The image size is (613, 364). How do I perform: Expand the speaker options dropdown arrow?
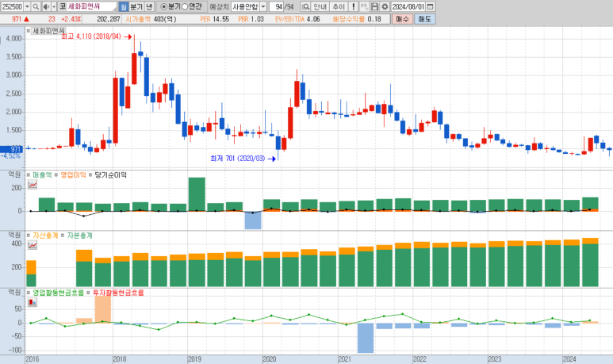(x=54, y=6)
